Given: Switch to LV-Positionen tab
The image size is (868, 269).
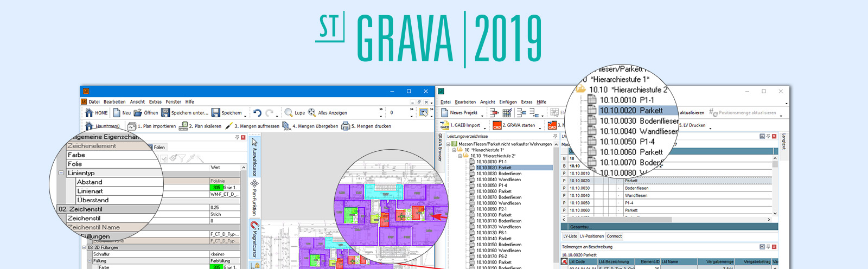Looking at the screenshot, I should 592,236.
